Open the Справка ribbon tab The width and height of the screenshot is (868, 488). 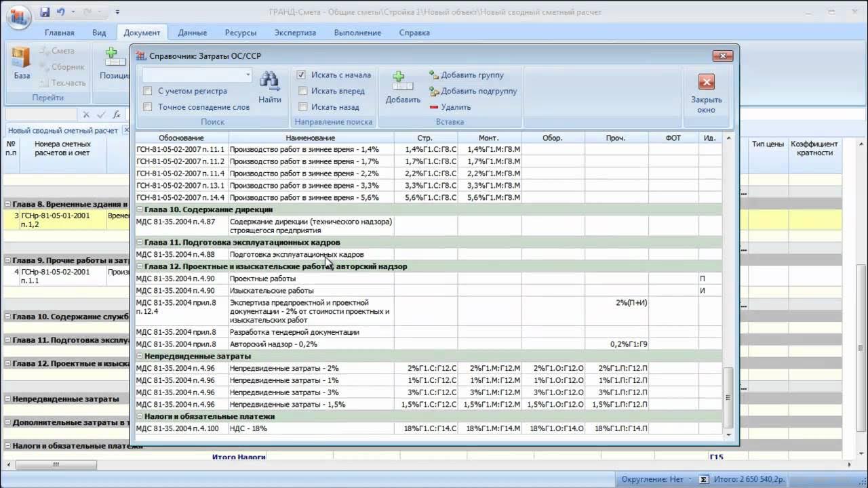(414, 33)
